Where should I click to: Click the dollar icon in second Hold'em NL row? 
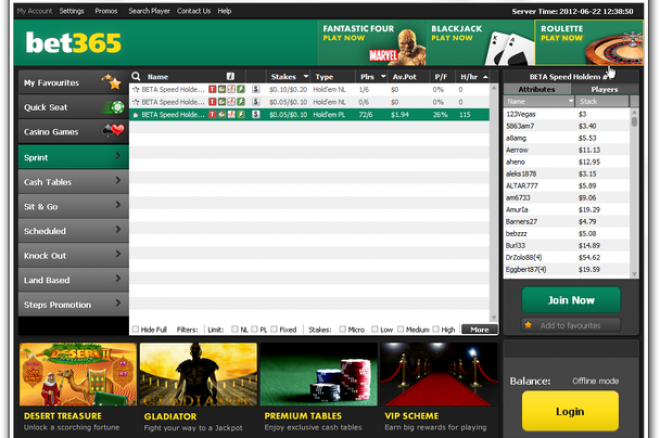point(255,102)
